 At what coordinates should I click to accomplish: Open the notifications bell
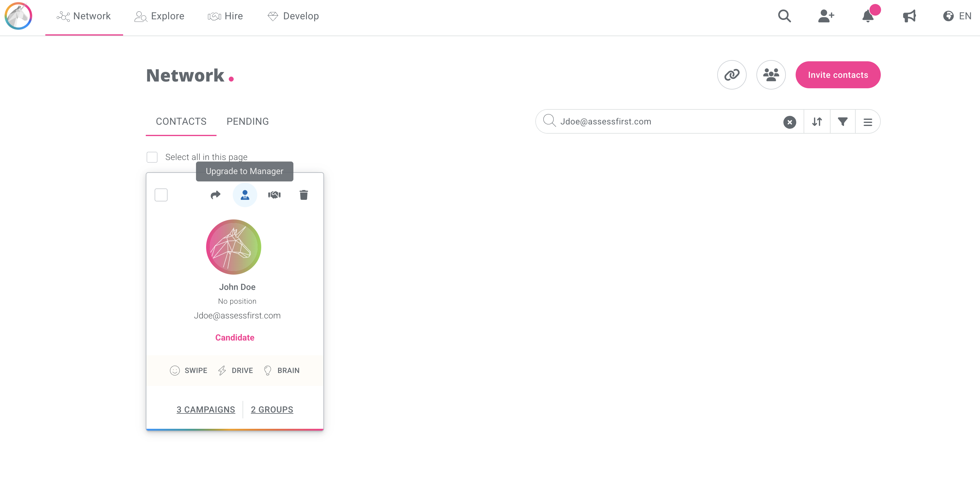[868, 16]
